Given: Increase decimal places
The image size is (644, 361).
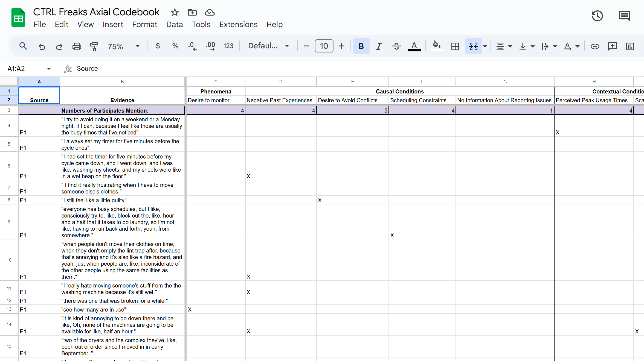Looking at the screenshot, I should point(210,46).
